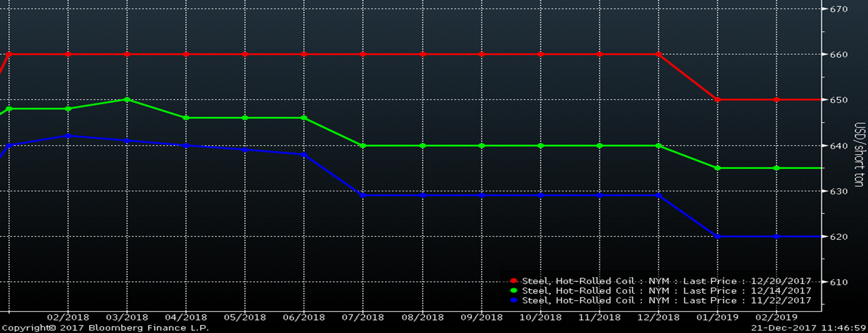Click the Bloomberg Finance L.P. copyright text

coord(106,328)
